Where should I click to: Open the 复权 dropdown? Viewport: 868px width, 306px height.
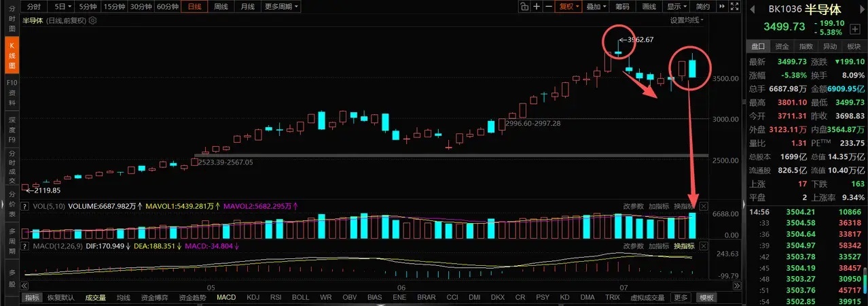pos(568,6)
